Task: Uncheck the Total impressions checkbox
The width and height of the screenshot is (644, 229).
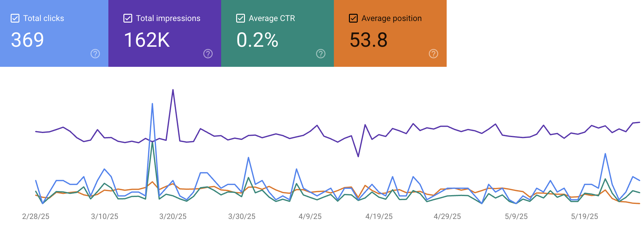Action: coord(128,18)
